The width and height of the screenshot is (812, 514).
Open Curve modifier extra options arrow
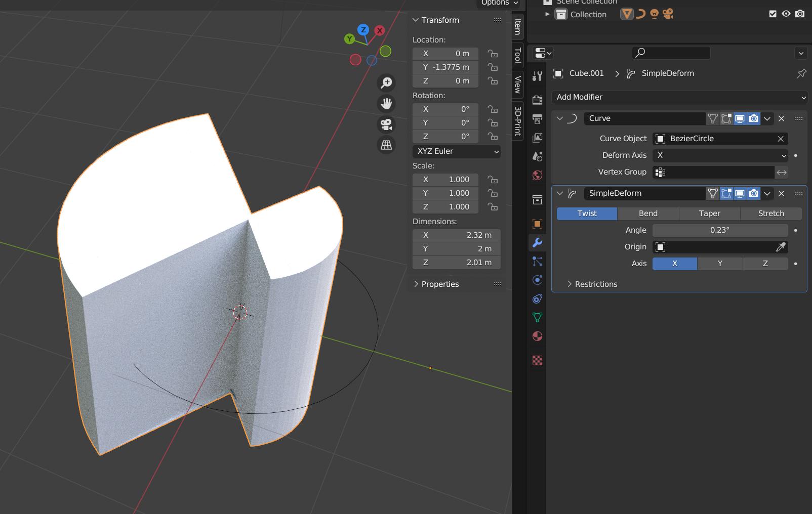[x=767, y=118]
